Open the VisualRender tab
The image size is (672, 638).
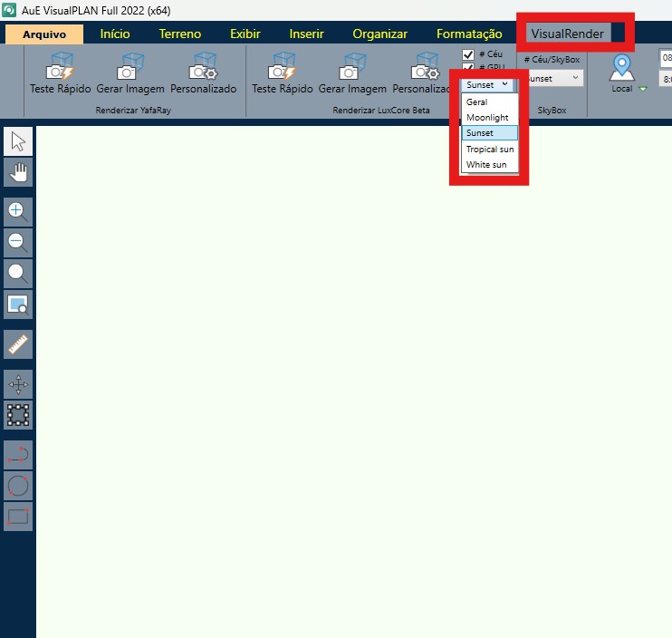pyautogui.click(x=568, y=34)
